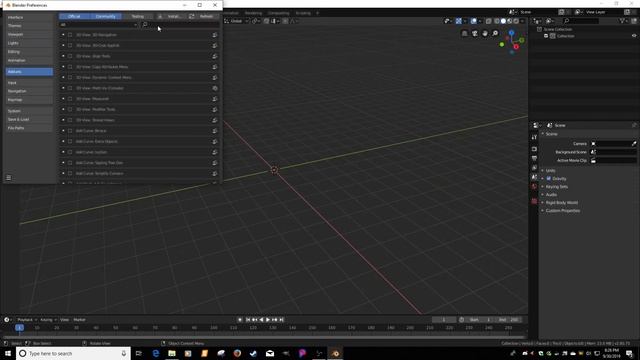
Task: Enable the 3D View: 3D Navigation add-on checkbox
Action: (70, 35)
